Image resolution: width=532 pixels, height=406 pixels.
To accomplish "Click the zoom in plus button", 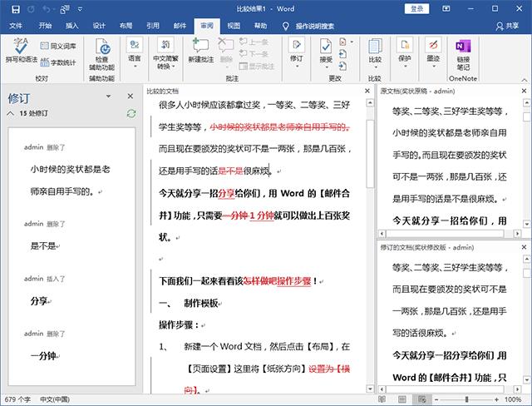I will point(496,399).
